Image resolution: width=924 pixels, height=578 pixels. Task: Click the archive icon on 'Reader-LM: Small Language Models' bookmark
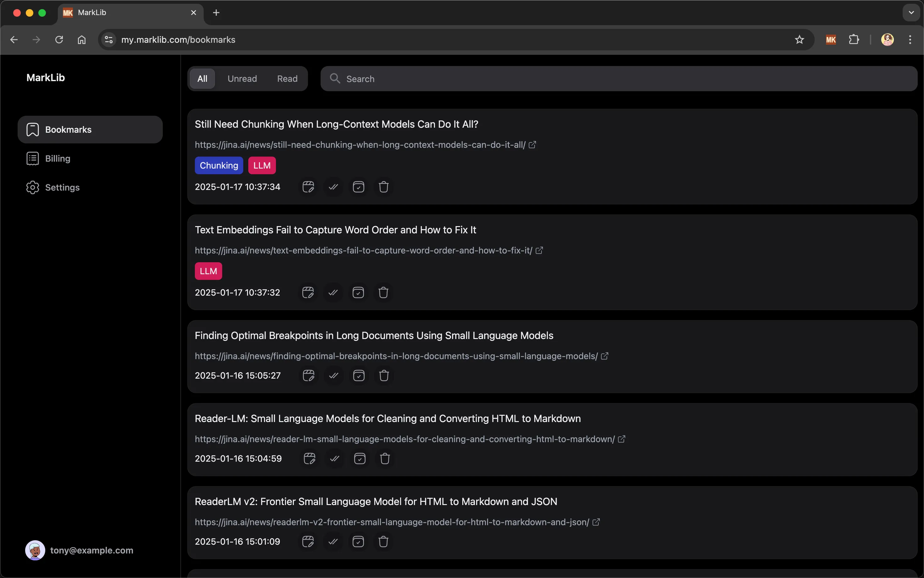click(360, 458)
